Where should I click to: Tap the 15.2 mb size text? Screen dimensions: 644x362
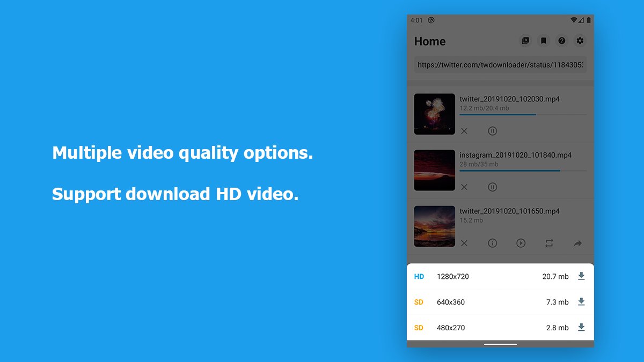[x=472, y=220]
